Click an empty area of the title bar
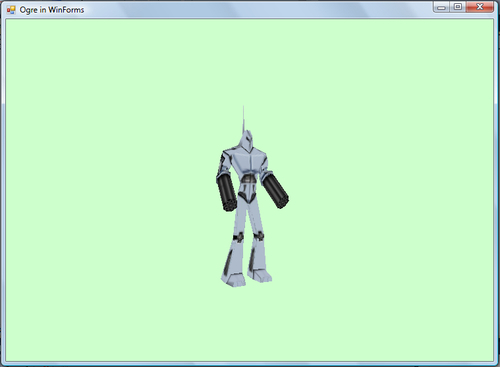This screenshot has width=500, height=367. (x=250, y=9)
